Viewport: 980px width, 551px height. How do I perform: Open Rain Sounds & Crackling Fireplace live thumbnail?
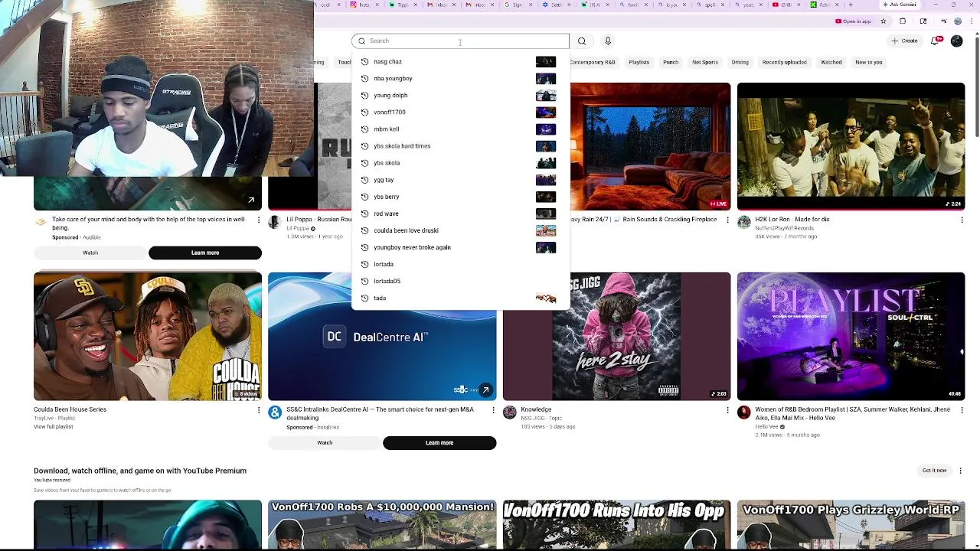(650, 146)
